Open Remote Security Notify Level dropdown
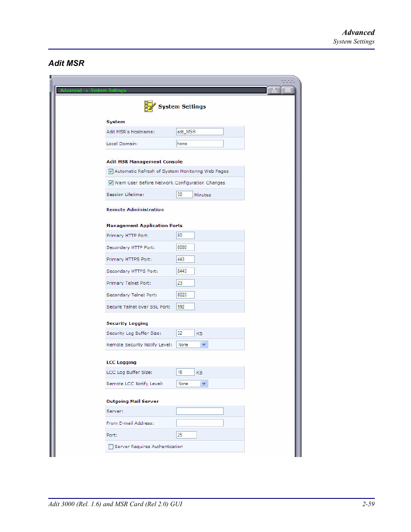Screen dimensions: 411x532 click(192, 345)
